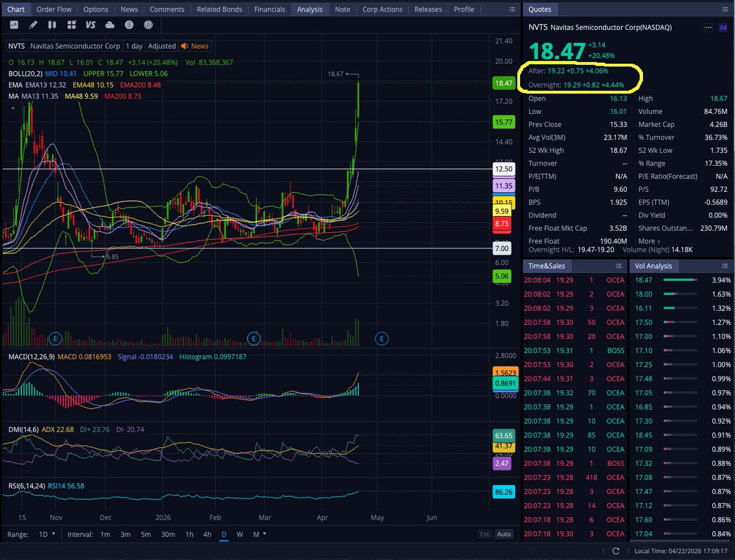Open the Releases tab
This screenshot has height=560, width=735.
pos(428,9)
